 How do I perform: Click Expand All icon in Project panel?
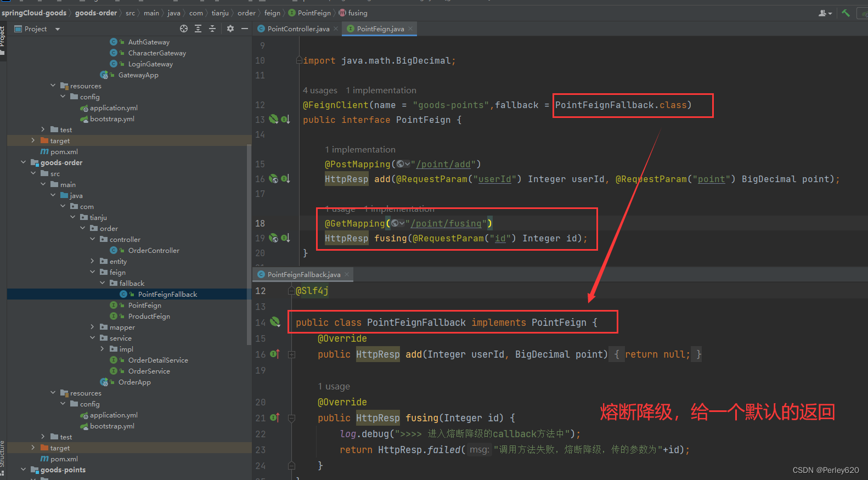click(198, 29)
